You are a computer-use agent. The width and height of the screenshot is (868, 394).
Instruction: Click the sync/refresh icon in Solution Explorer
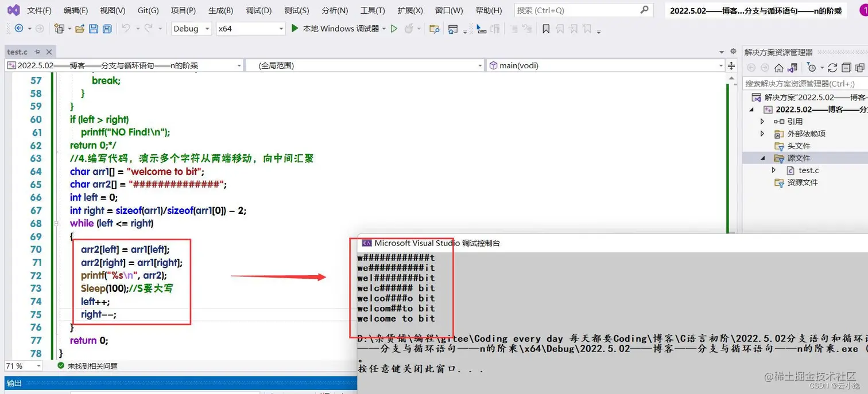(x=832, y=68)
